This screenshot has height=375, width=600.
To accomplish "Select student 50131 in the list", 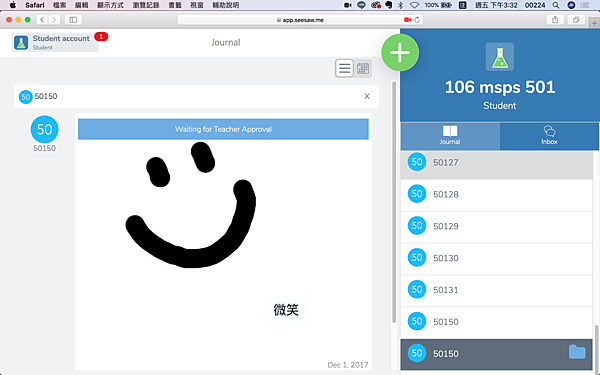I will [x=496, y=290].
